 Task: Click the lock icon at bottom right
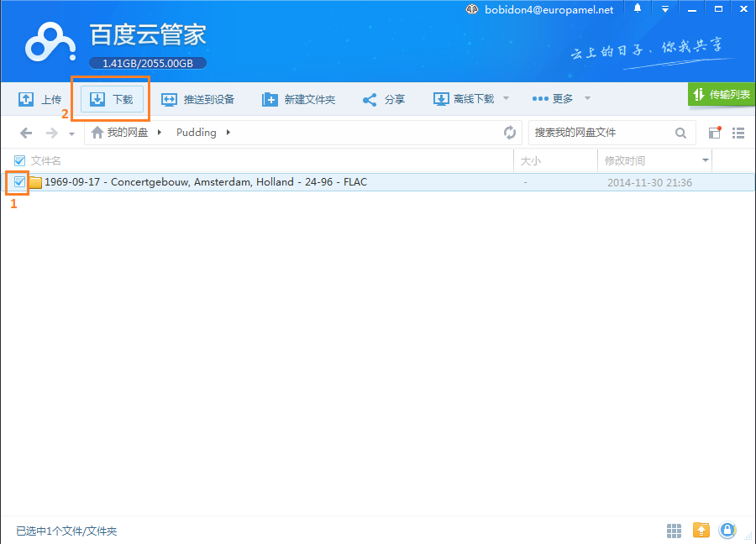(727, 530)
